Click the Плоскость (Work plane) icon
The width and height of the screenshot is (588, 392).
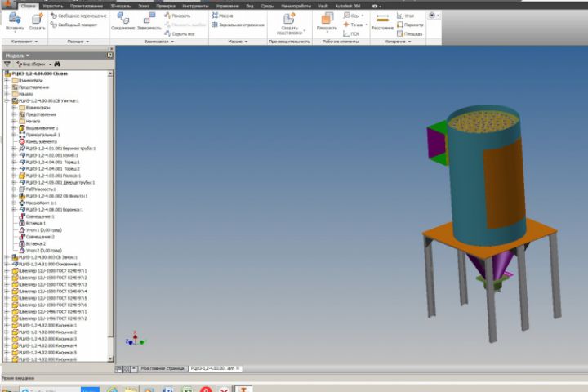(x=327, y=19)
